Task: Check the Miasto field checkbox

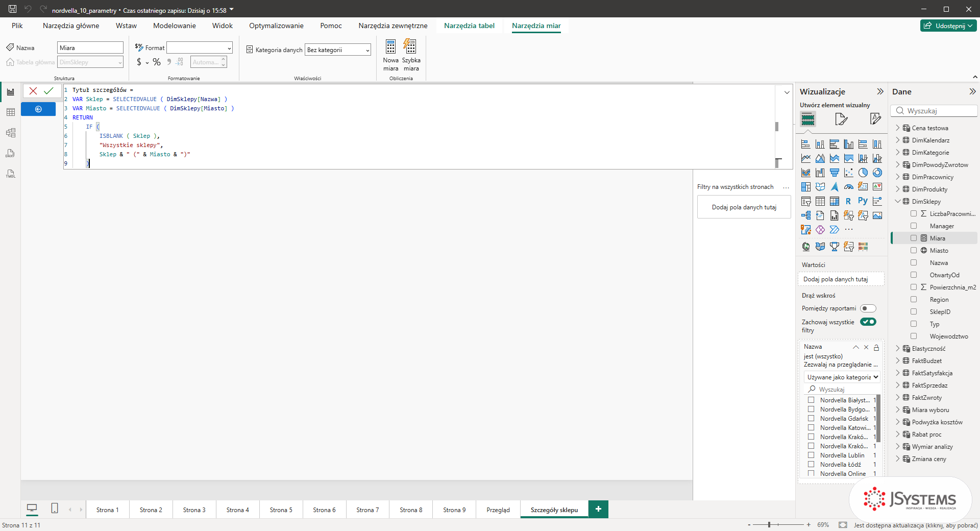Action: [914, 250]
